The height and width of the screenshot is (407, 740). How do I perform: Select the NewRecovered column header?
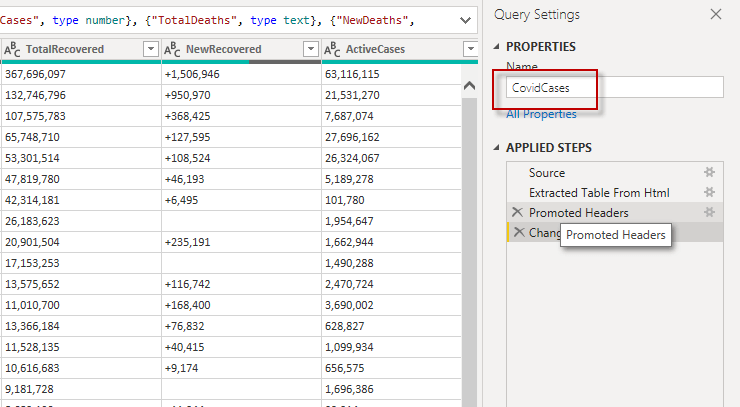click(224, 49)
